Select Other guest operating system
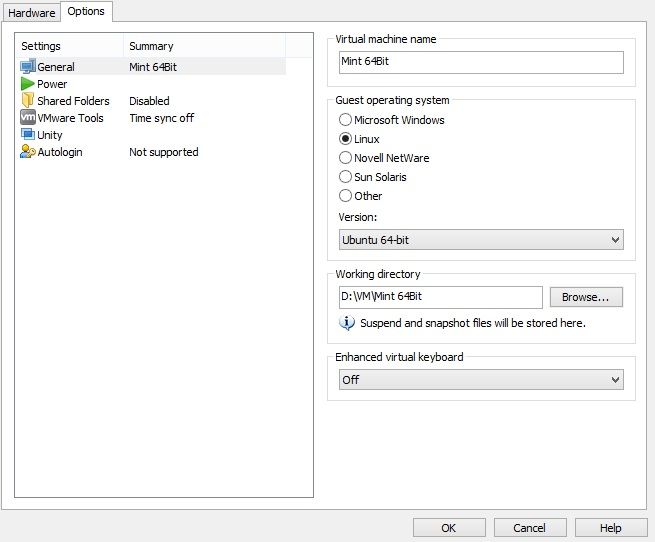 pos(345,196)
